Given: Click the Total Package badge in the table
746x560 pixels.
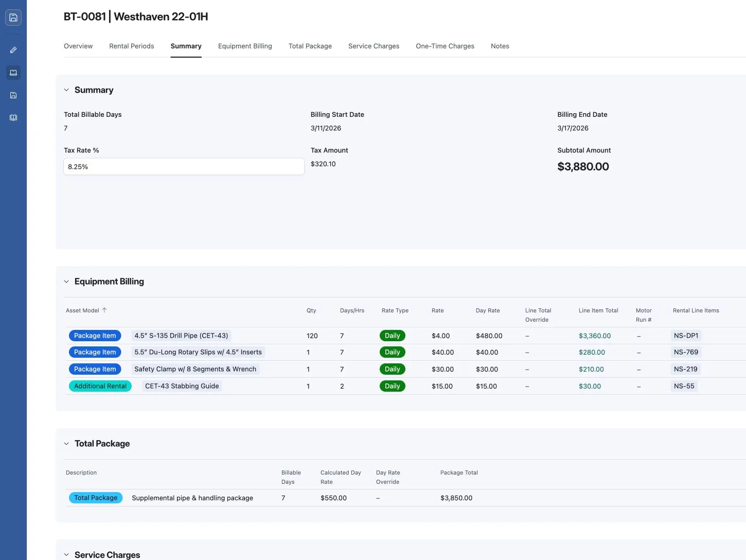Looking at the screenshot, I should [x=96, y=498].
